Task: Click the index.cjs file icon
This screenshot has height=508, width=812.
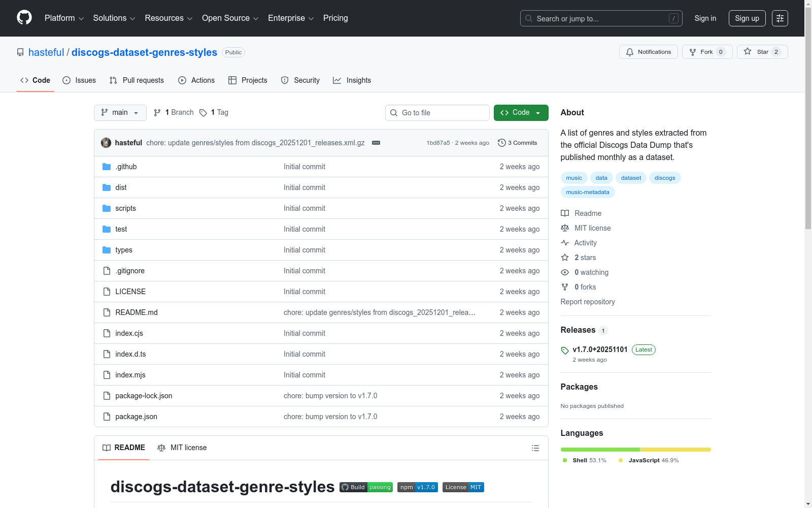Action: click(107, 333)
